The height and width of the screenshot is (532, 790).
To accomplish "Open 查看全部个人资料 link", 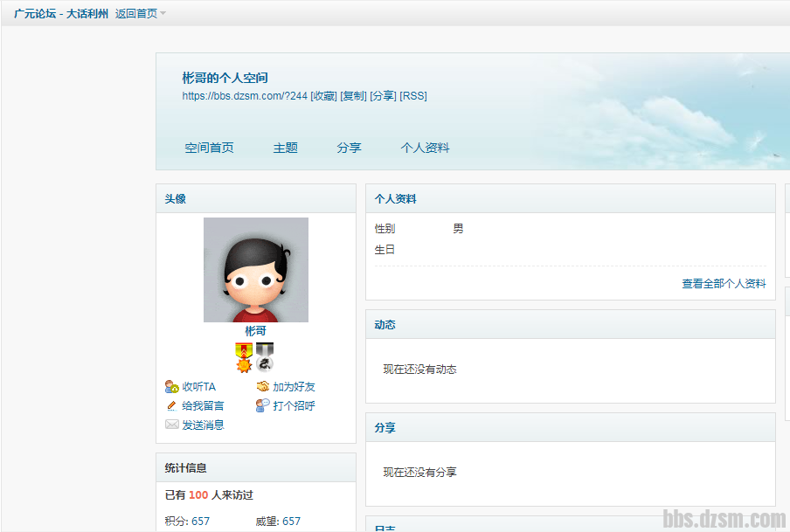I will [x=724, y=284].
